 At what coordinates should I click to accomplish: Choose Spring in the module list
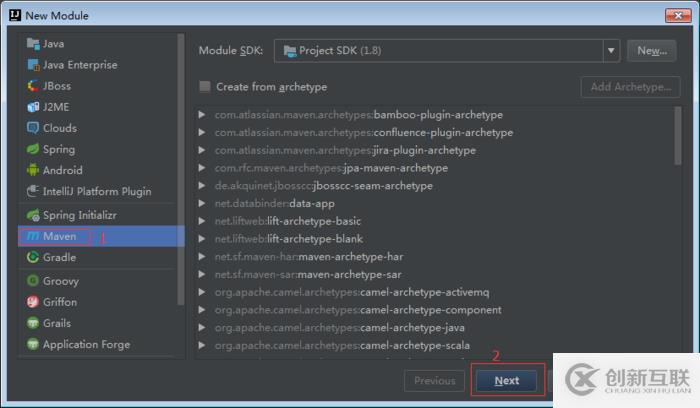pos(97,149)
